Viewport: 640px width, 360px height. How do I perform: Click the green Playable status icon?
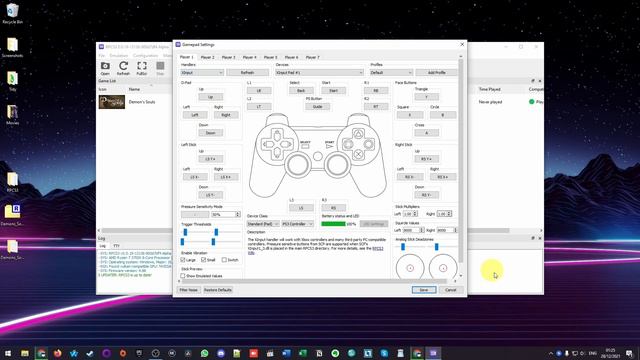531,102
